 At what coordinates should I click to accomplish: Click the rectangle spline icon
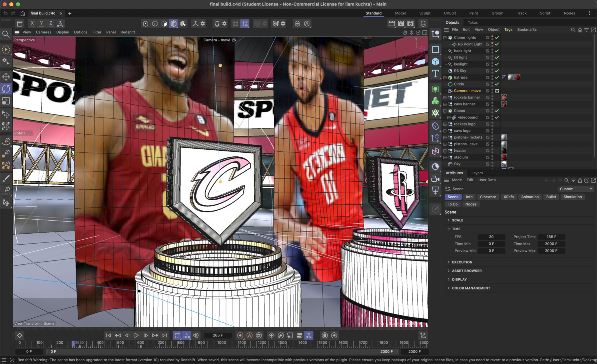tap(435, 50)
